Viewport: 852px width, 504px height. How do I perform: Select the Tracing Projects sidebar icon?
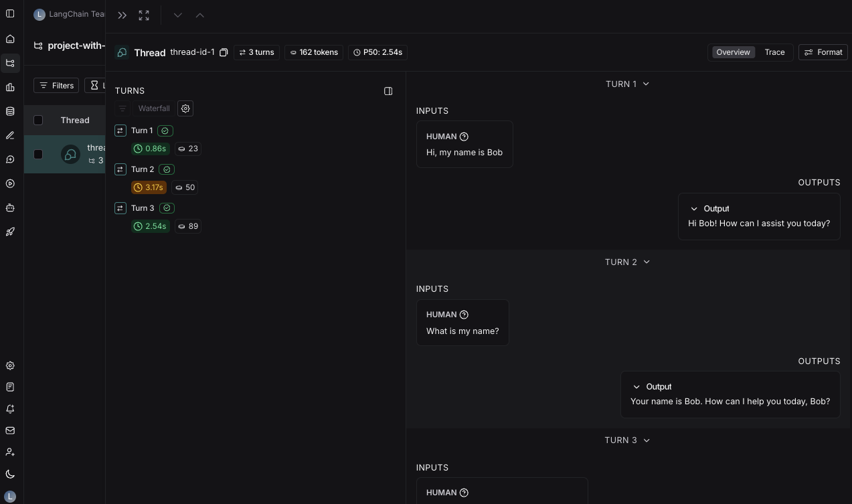tap(10, 63)
